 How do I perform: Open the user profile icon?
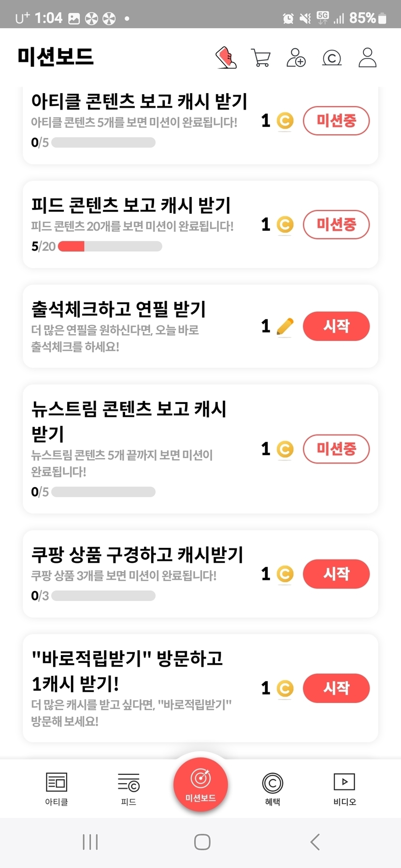[367, 57]
